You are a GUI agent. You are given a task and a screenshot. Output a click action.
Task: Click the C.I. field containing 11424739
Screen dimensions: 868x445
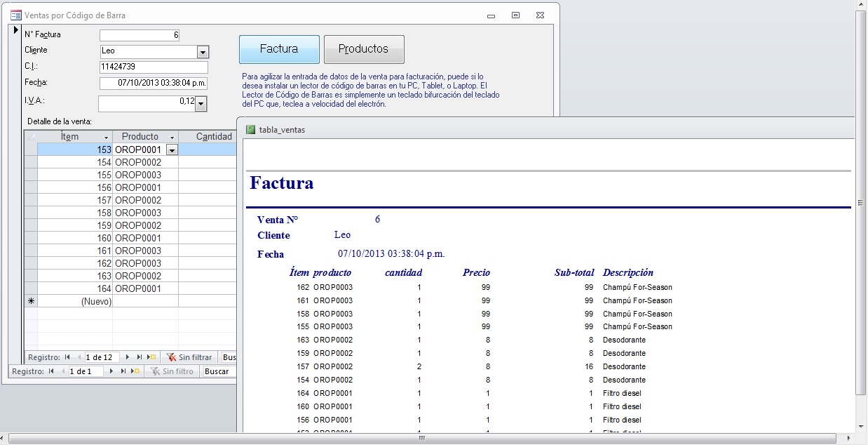click(x=154, y=67)
